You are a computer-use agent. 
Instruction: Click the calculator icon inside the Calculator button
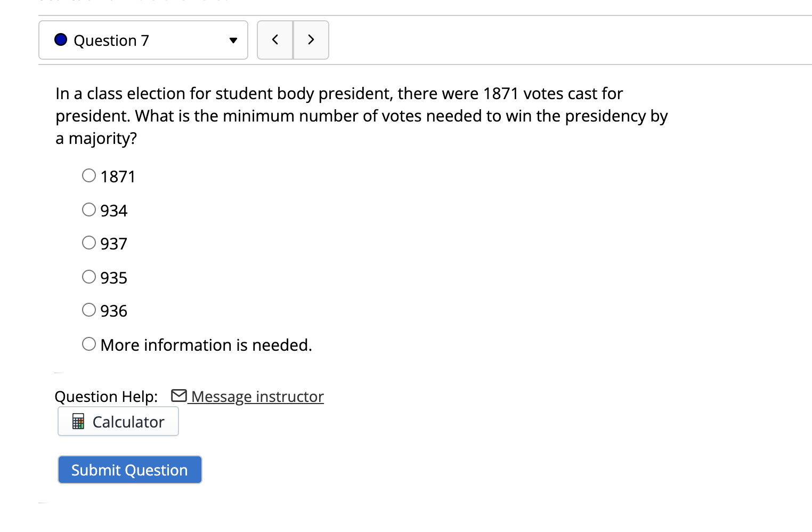coord(79,422)
